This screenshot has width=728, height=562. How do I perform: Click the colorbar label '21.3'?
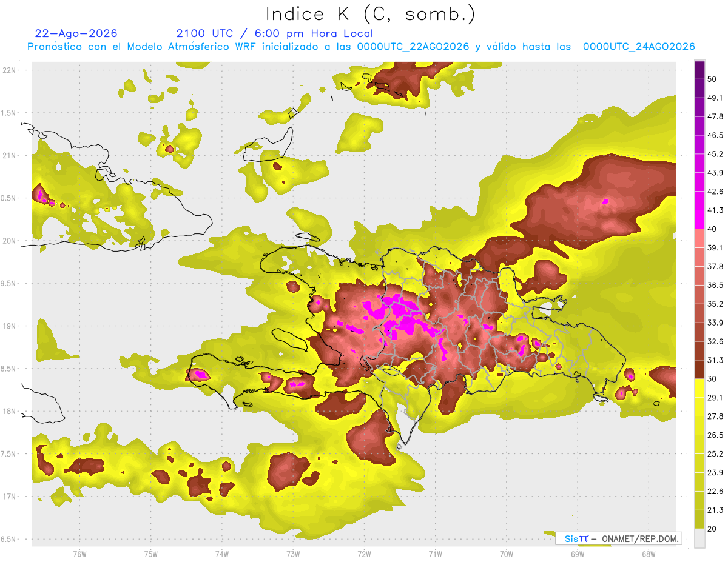pos(716,510)
